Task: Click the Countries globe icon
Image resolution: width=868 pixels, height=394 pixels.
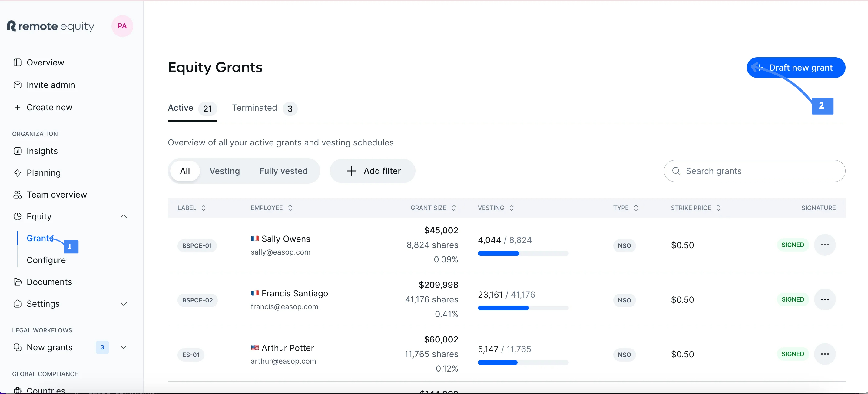Action: tap(18, 391)
